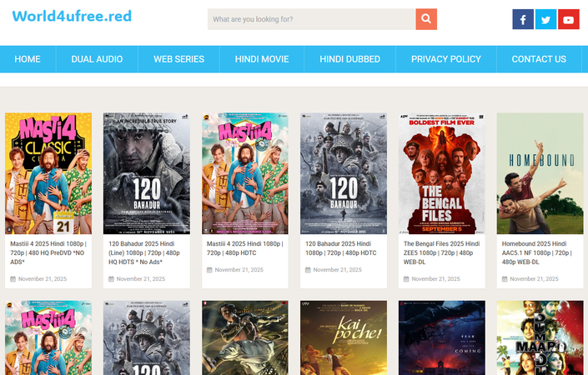Click calendar icon under Homebound card
Viewport: 588px width, 375px height.
tap(505, 278)
